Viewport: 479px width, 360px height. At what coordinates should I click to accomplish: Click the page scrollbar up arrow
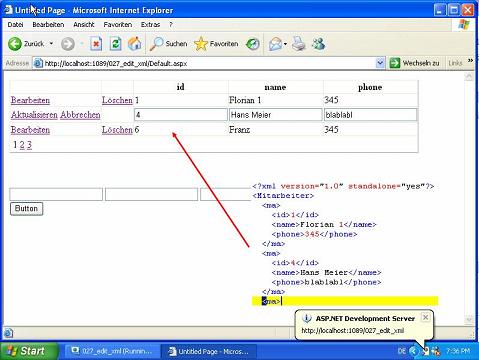[x=469, y=77]
